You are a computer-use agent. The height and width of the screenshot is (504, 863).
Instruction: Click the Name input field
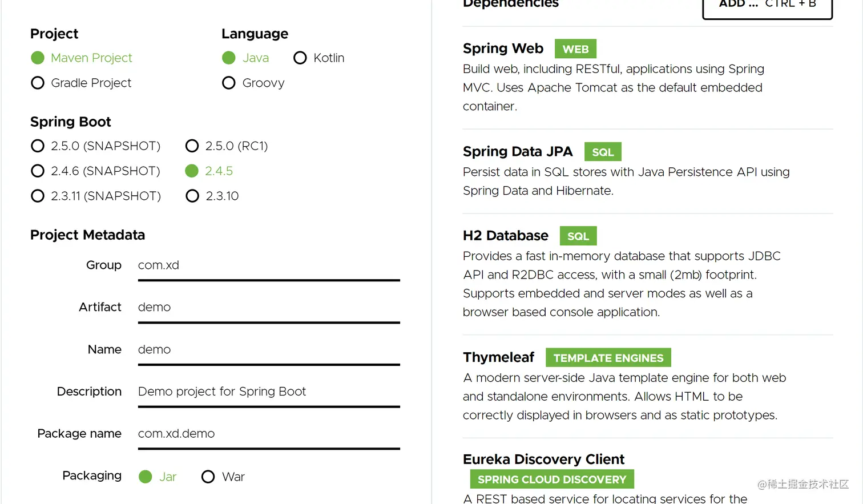pos(268,350)
